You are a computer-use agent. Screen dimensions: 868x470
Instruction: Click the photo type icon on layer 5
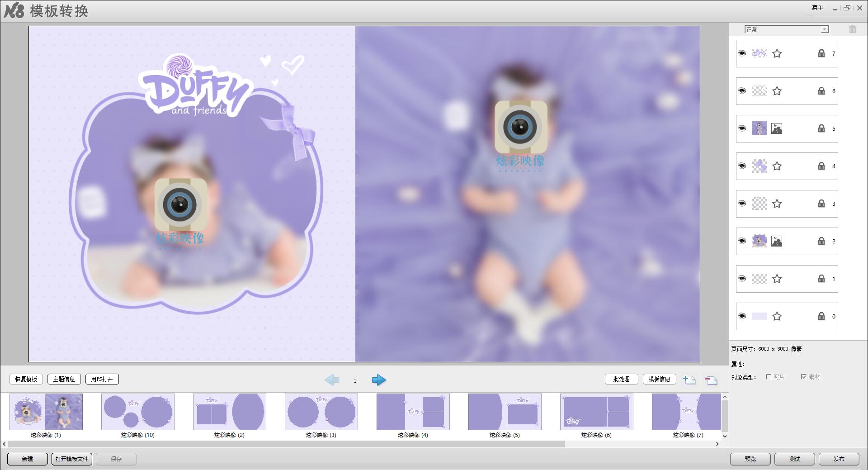[777, 128]
